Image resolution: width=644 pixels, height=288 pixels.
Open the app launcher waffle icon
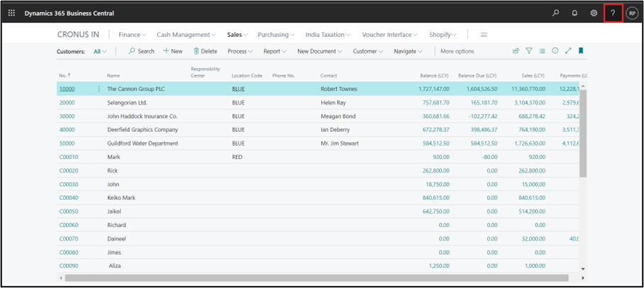pyautogui.click(x=11, y=13)
